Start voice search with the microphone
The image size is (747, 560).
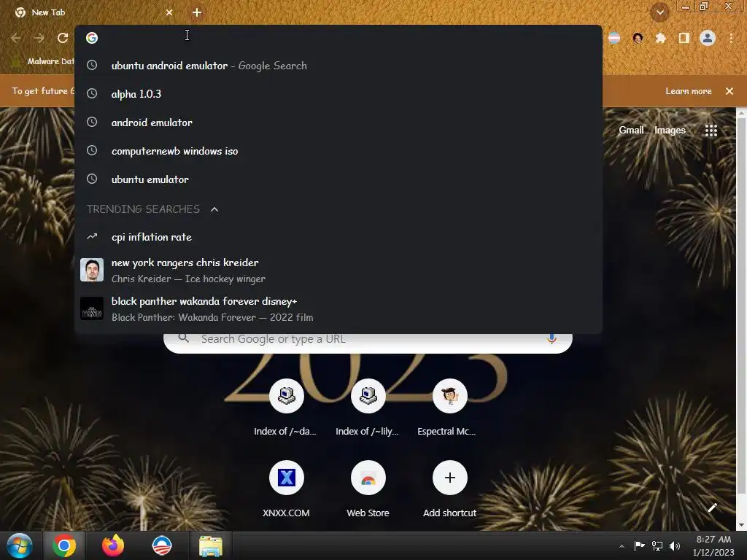pos(551,338)
